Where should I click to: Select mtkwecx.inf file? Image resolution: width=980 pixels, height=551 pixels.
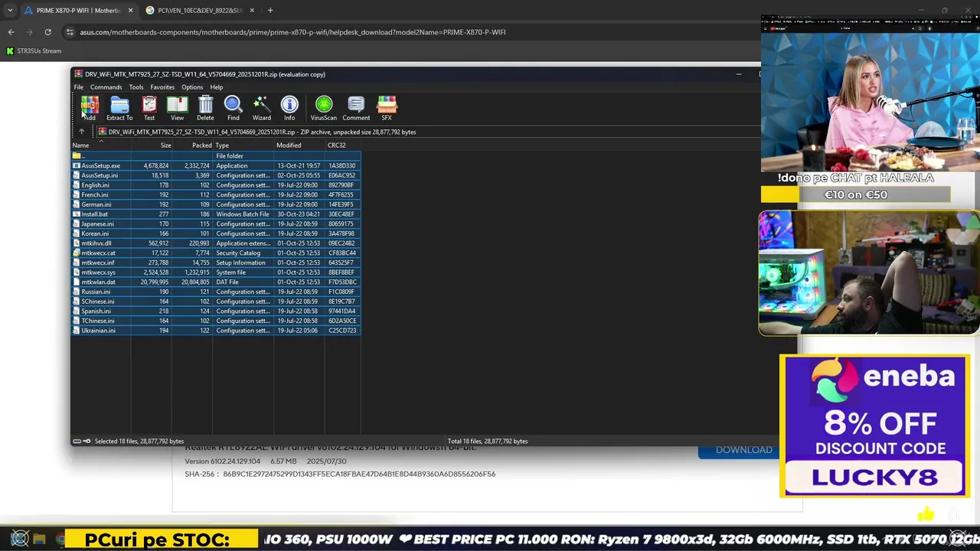pos(216,262)
